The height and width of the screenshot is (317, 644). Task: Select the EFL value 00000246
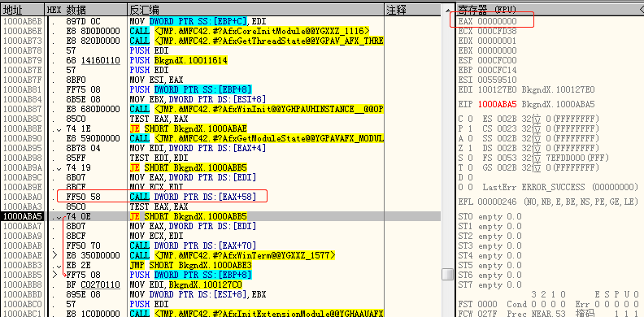click(497, 202)
